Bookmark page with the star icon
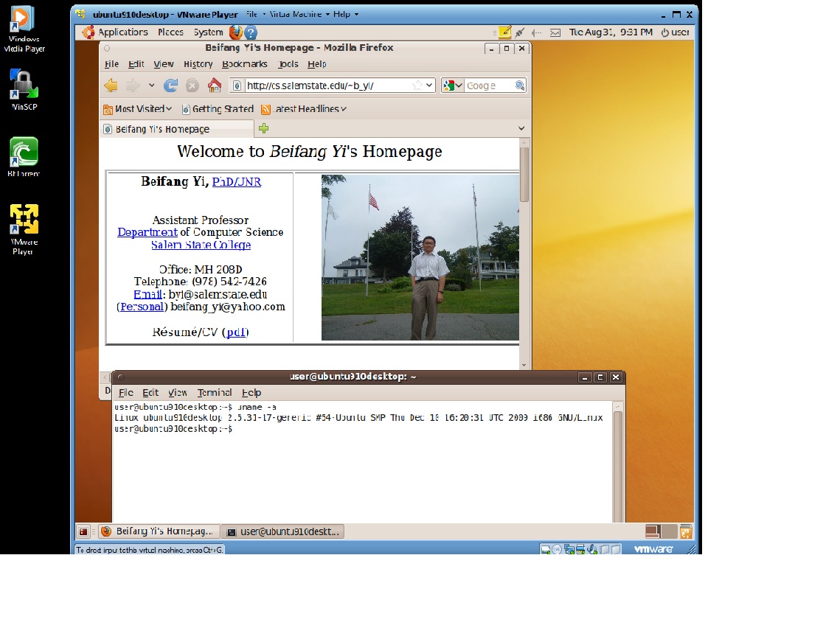This screenshot has width=840, height=628. [417, 86]
